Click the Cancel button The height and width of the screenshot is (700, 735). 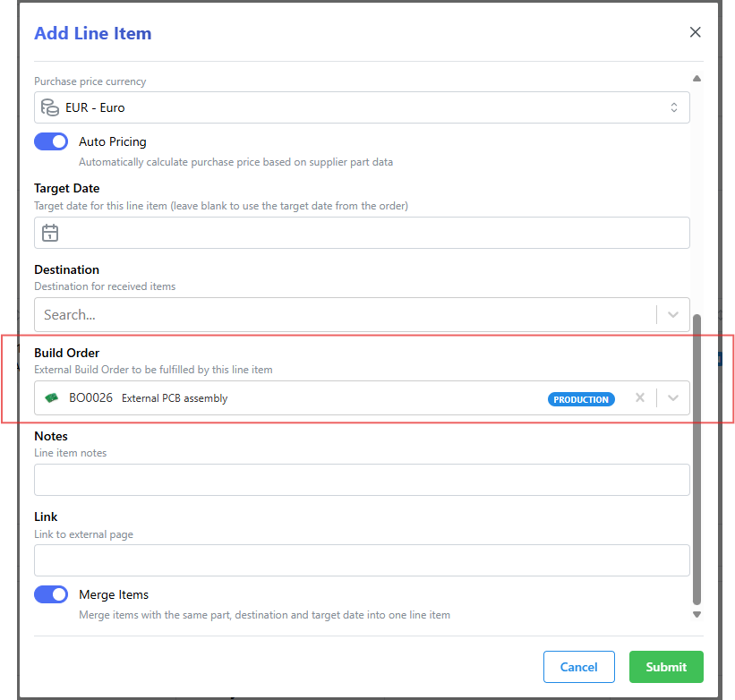[578, 667]
